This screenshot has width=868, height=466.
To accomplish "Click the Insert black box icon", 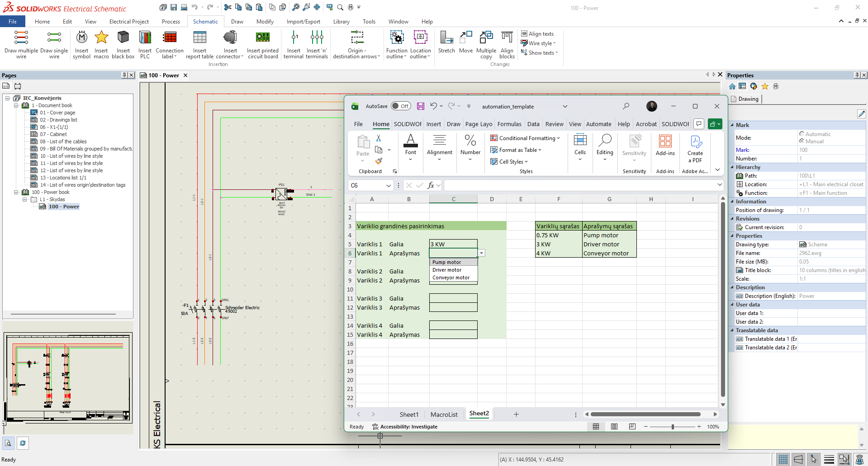I will 123,37.
